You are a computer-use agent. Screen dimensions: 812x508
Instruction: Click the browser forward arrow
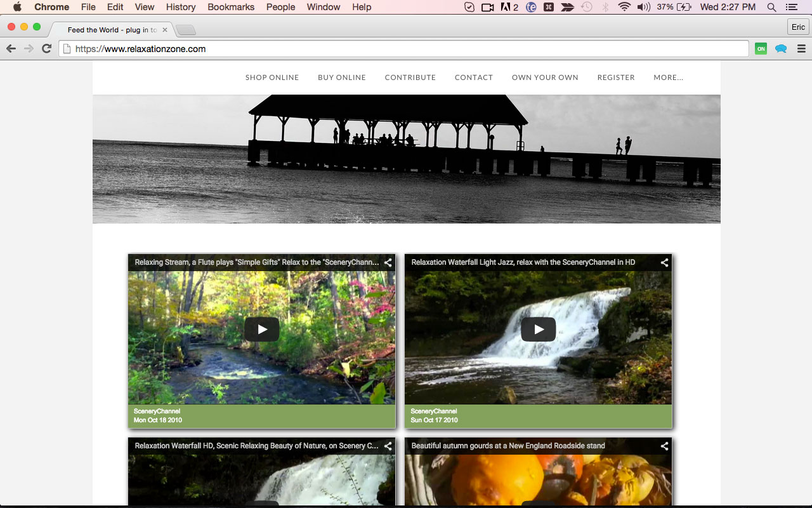[x=29, y=48]
